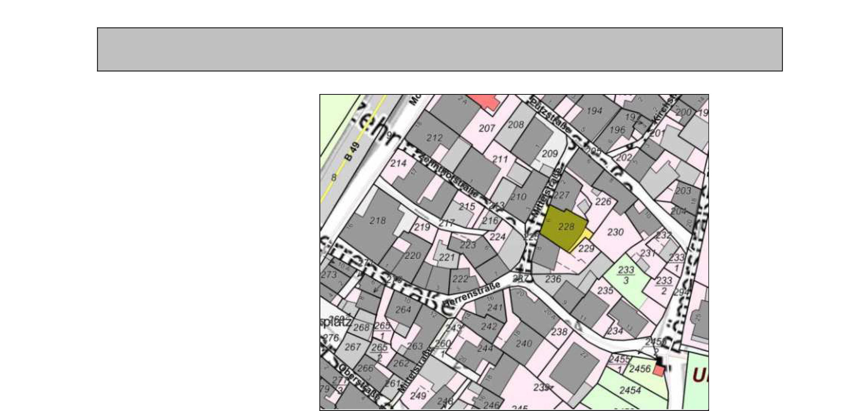Select parcel number 218
Viewport: 868px width, 411px height.
[x=377, y=221]
